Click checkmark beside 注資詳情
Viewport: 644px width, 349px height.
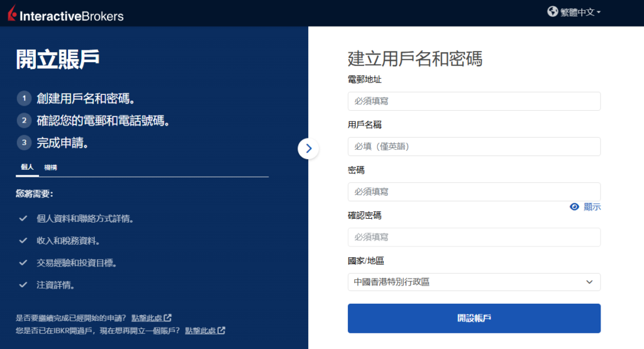pos(23,285)
